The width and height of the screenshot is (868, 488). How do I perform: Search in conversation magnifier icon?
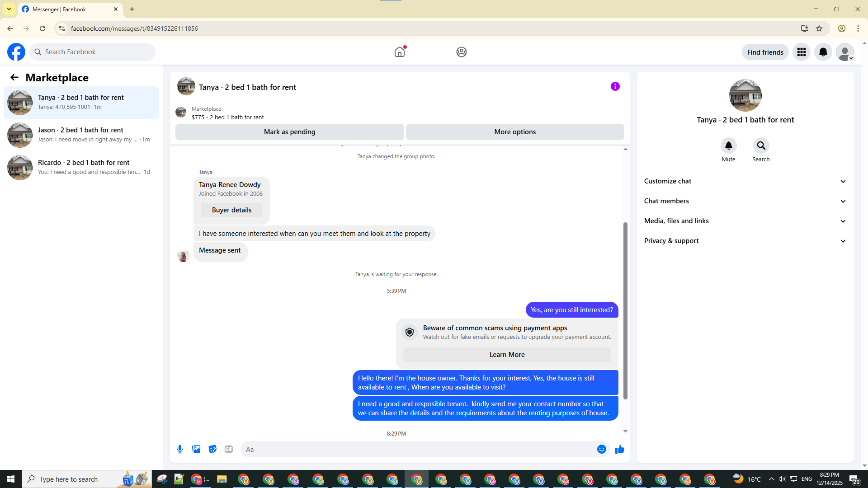(761, 145)
